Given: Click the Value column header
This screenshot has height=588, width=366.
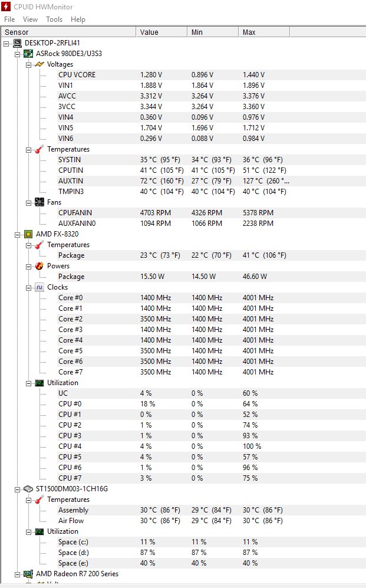Looking at the screenshot, I should click(x=150, y=32).
